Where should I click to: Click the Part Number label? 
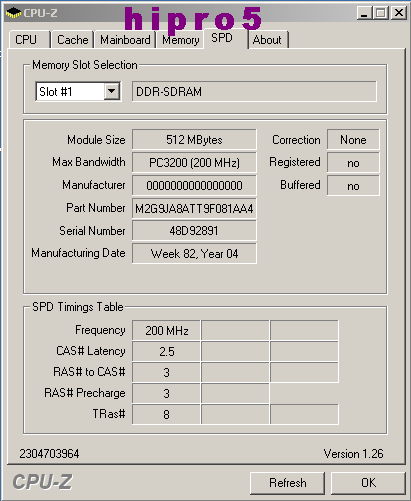96,208
